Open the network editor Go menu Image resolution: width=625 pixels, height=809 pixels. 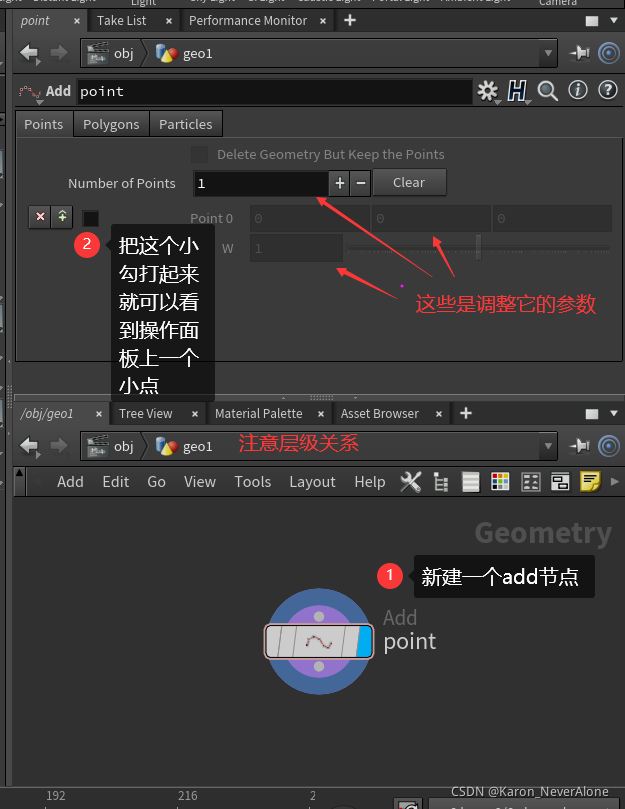click(x=156, y=481)
